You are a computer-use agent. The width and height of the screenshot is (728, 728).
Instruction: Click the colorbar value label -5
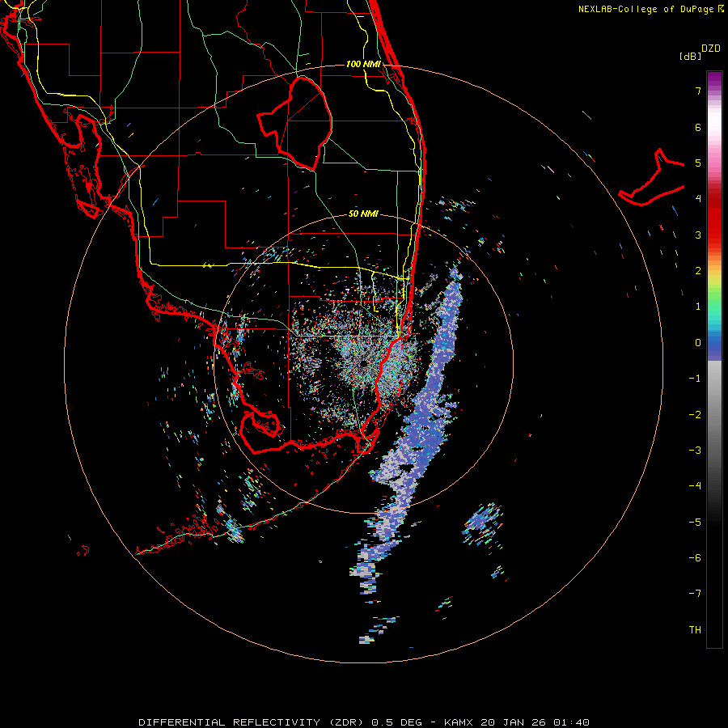(695, 523)
